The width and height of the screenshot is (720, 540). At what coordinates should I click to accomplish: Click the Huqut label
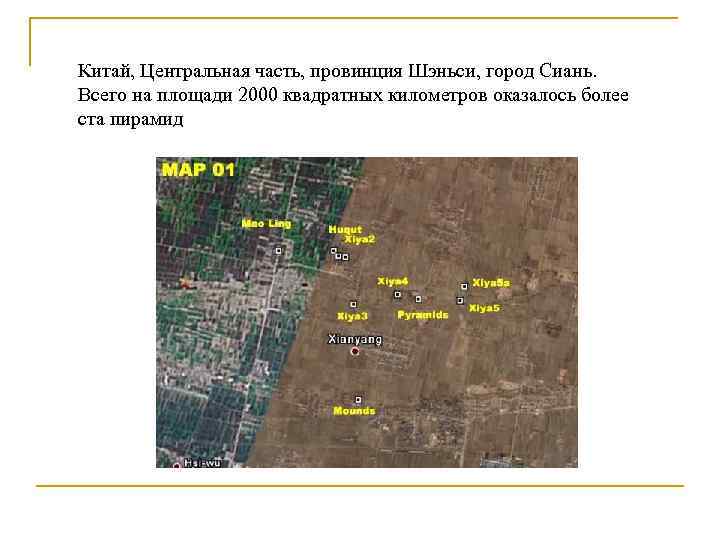345,229
